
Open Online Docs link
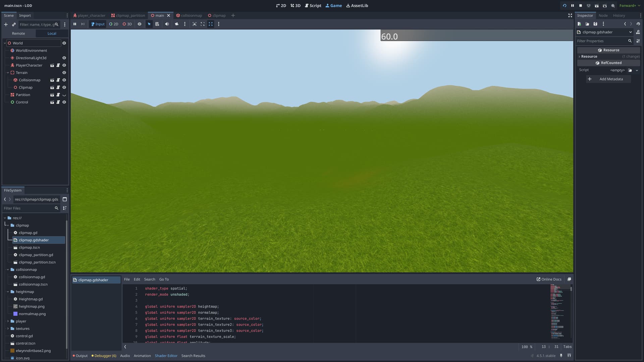(x=549, y=279)
